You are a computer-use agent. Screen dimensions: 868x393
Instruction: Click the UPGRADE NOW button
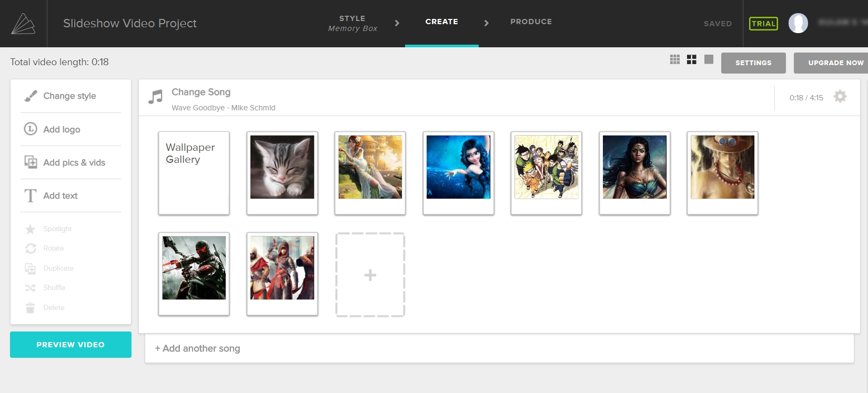(x=831, y=63)
